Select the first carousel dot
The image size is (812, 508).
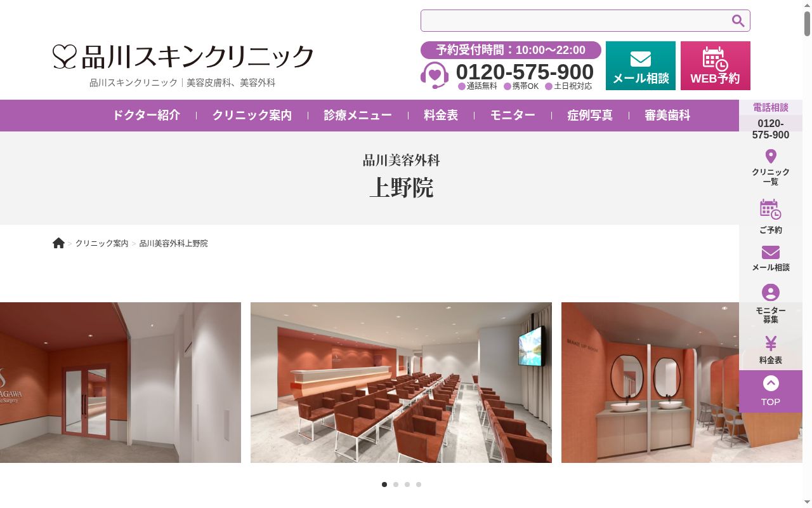(x=384, y=485)
